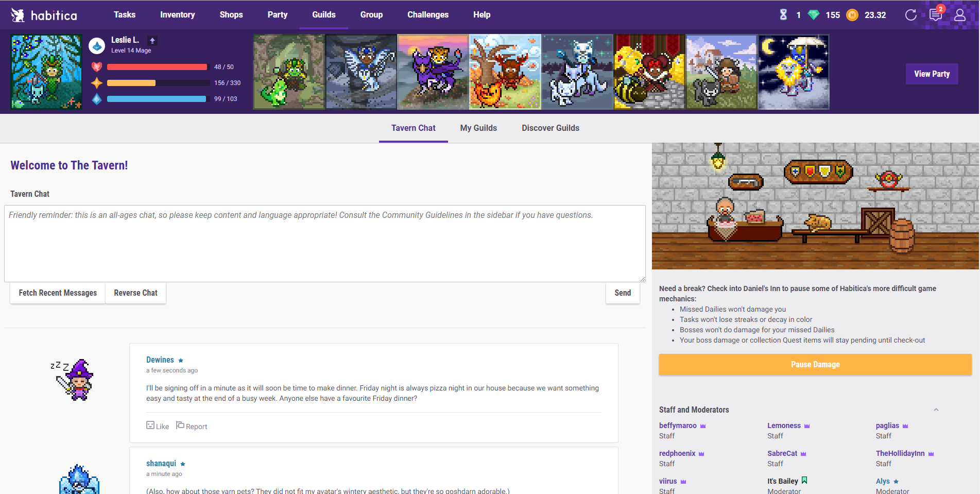
Task: Collapse the Staff and Moderators section
Action: point(936,410)
